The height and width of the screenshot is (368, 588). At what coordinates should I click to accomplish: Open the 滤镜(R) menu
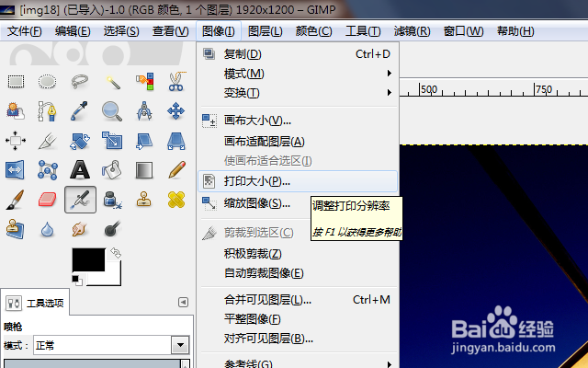pyautogui.click(x=413, y=31)
